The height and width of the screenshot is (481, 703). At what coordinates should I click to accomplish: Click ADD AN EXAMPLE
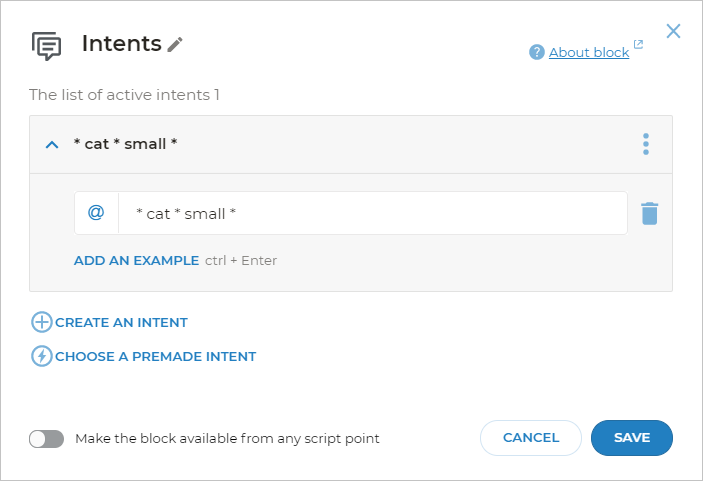coord(136,260)
